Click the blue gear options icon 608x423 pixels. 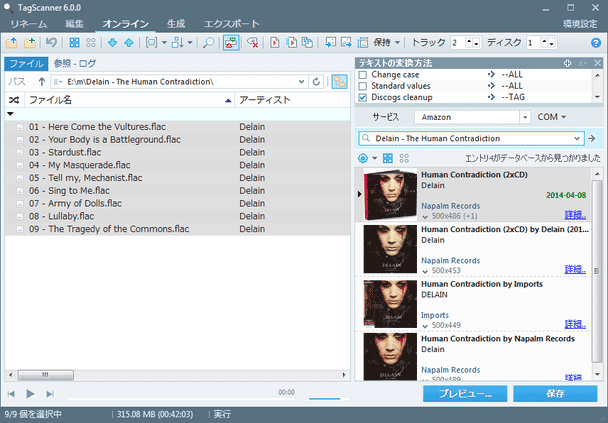(x=363, y=158)
